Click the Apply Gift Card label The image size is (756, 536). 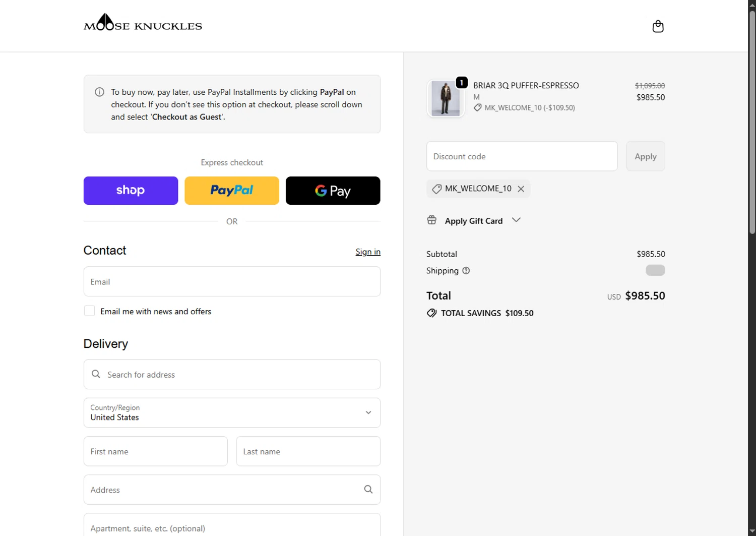coord(474,221)
